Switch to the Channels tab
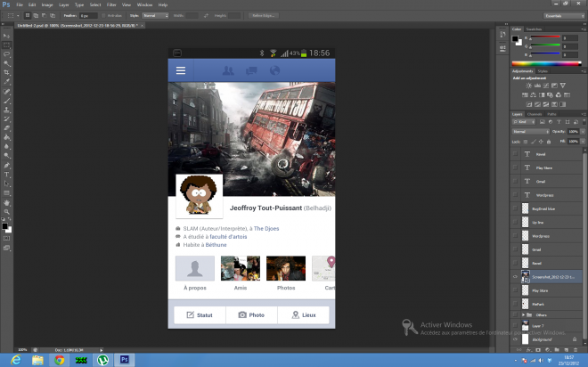The image size is (588, 367). [535, 114]
